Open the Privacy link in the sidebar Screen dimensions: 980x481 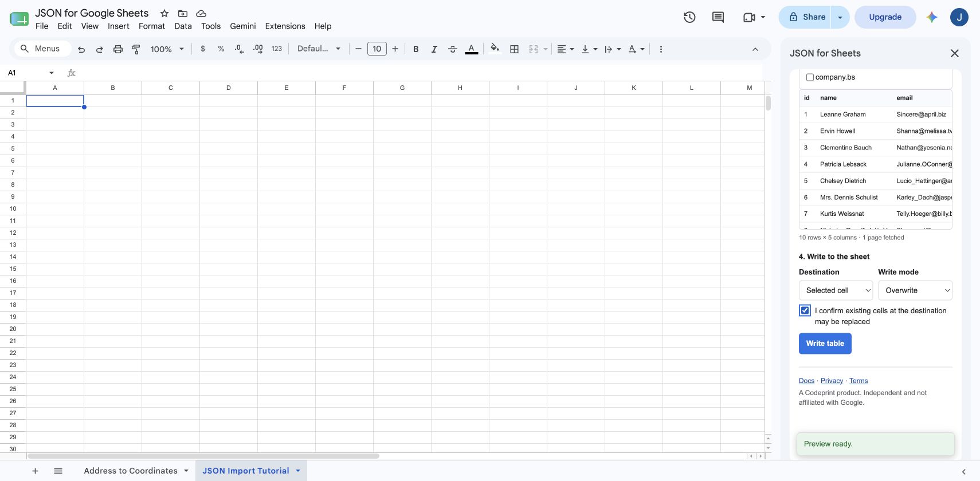pos(832,381)
